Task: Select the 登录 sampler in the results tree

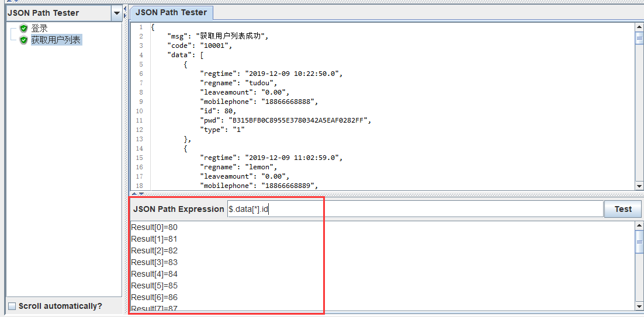Action: point(39,28)
